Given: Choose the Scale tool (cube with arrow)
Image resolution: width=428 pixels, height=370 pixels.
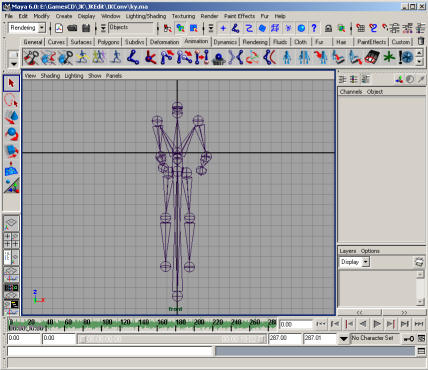Looking at the screenshot, I should coord(11,151).
